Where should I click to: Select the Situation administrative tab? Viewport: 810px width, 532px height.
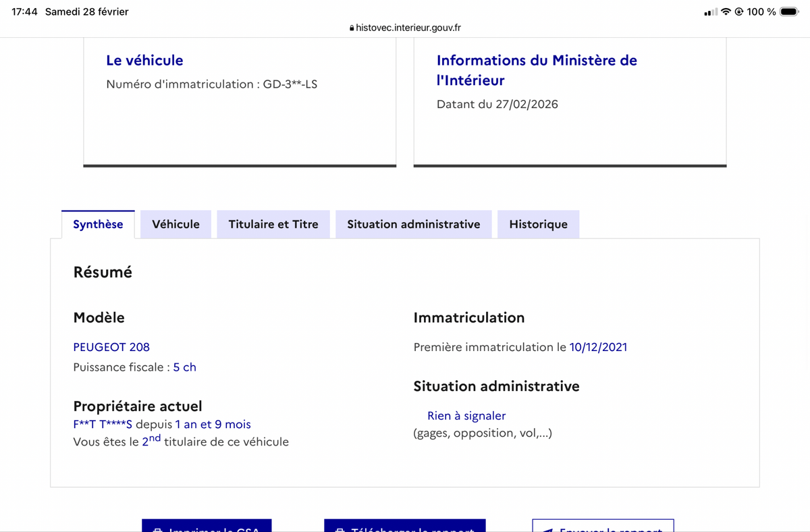coord(414,224)
